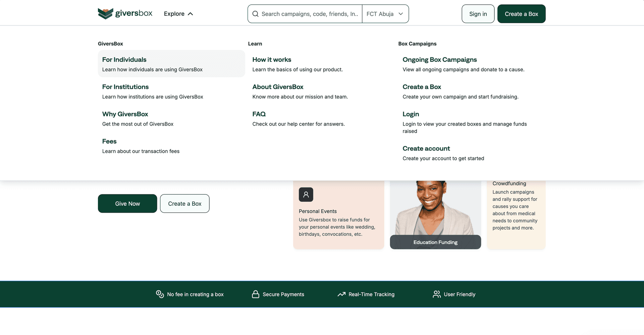644x335 pixels.
Task: Click the GiversBox logo icon
Action: click(x=105, y=14)
